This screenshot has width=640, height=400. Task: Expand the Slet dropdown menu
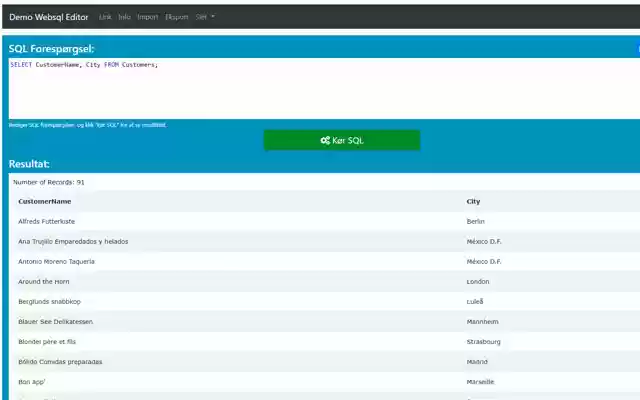click(205, 17)
